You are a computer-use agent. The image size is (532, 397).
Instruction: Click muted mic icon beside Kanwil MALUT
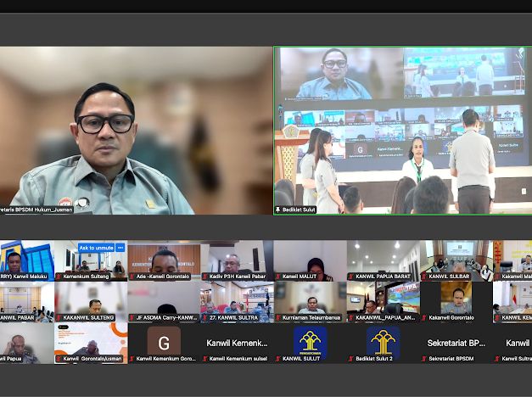pos(277,277)
